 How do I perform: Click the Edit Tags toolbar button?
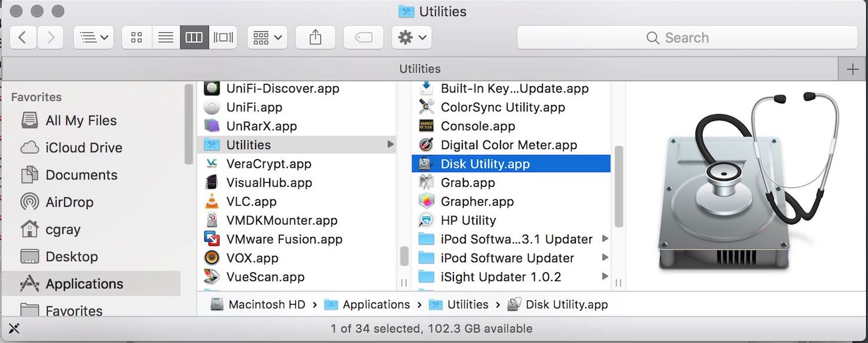[x=364, y=38]
